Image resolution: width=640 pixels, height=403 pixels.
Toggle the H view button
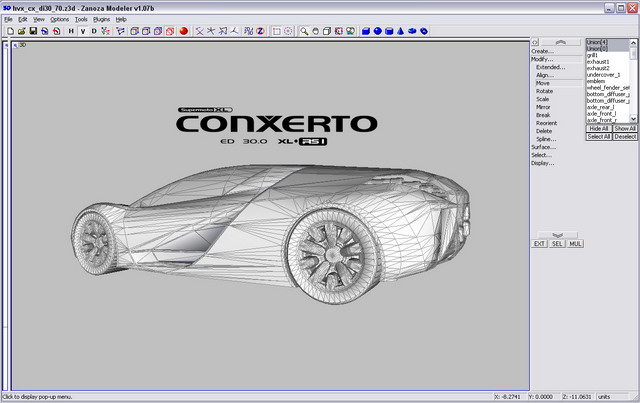click(x=71, y=30)
